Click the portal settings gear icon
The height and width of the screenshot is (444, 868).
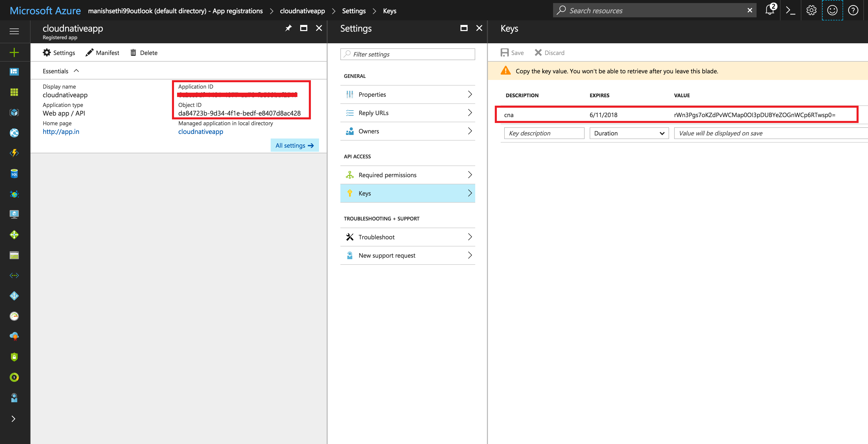[811, 10]
